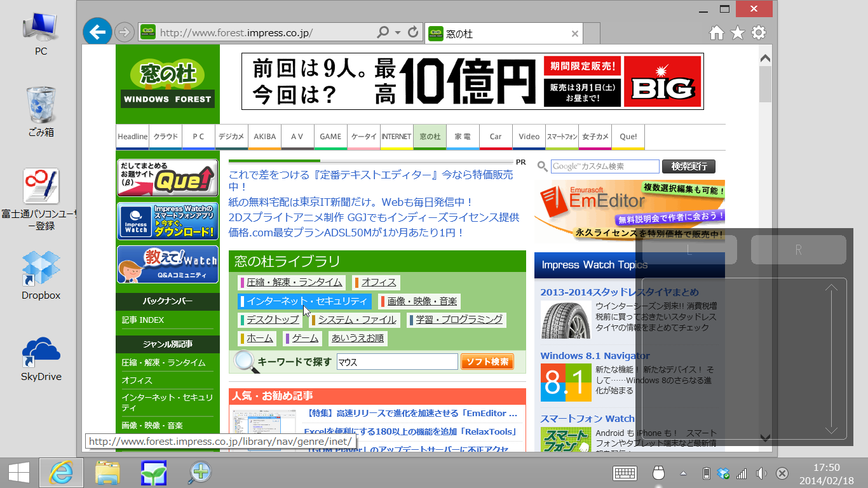Click the volume icon in the system tray
868x488 pixels.
click(x=761, y=473)
